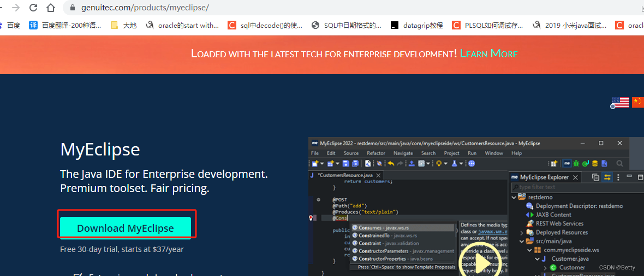Open the Explorer view menu (three dots)
Image resolution: width=644 pixels, height=276 pixels.
pos(618,177)
